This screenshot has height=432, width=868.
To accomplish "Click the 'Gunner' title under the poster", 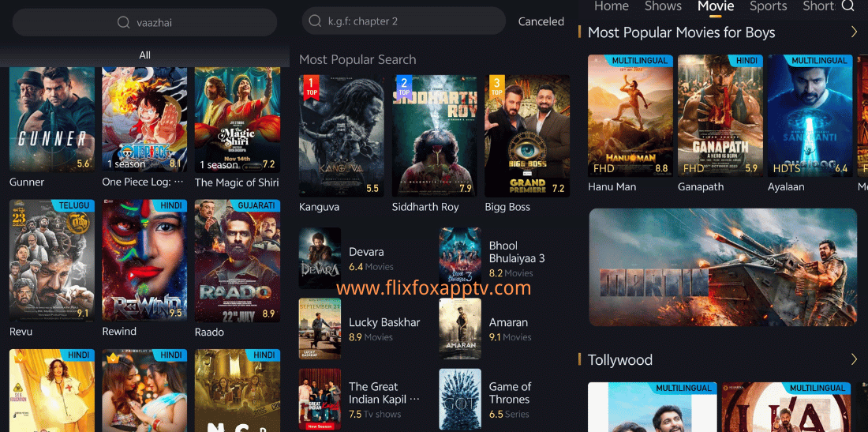I will click(27, 182).
